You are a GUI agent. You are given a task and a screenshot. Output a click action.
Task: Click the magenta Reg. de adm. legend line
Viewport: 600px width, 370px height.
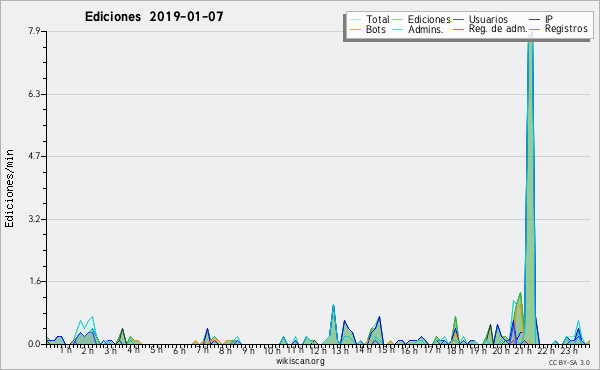click(458, 29)
